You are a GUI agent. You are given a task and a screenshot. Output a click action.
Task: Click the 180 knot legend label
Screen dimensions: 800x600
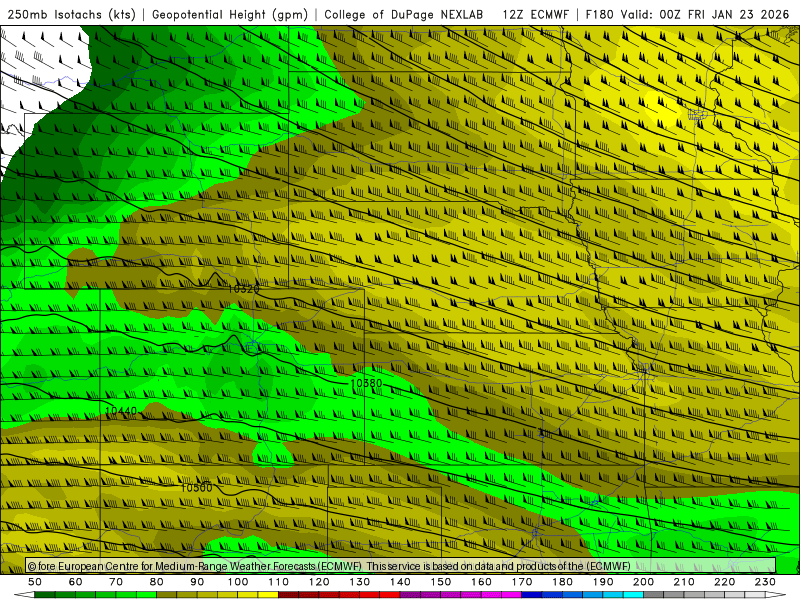pos(562,582)
